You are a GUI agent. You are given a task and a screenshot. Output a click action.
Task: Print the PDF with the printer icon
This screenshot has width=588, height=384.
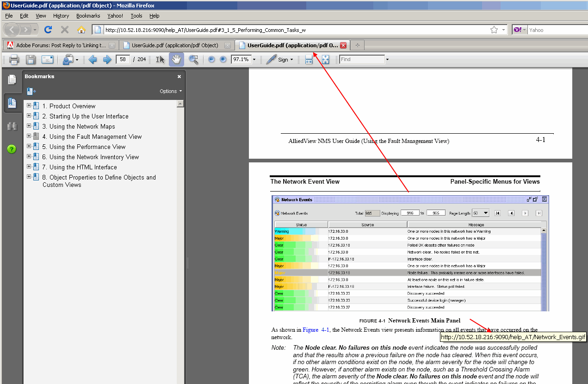pos(14,59)
